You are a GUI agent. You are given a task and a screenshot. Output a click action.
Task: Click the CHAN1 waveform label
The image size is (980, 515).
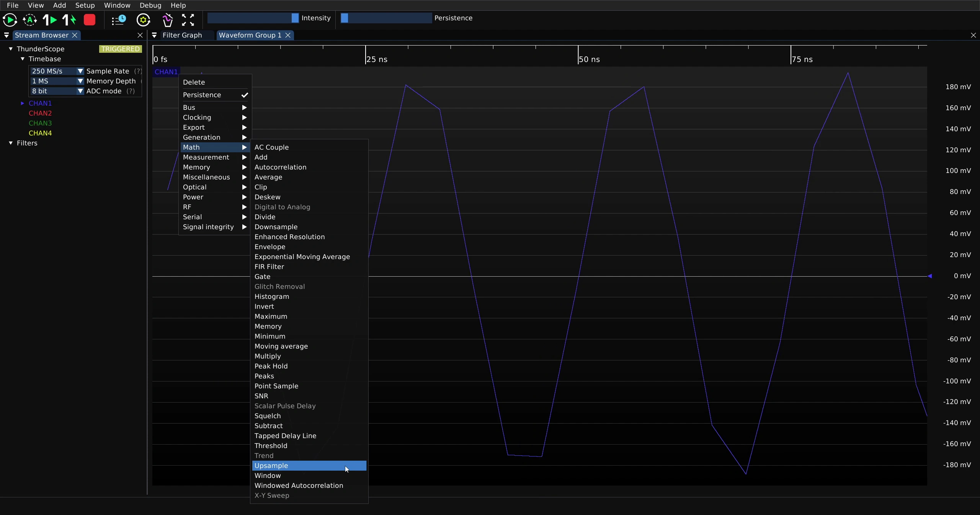(x=166, y=72)
